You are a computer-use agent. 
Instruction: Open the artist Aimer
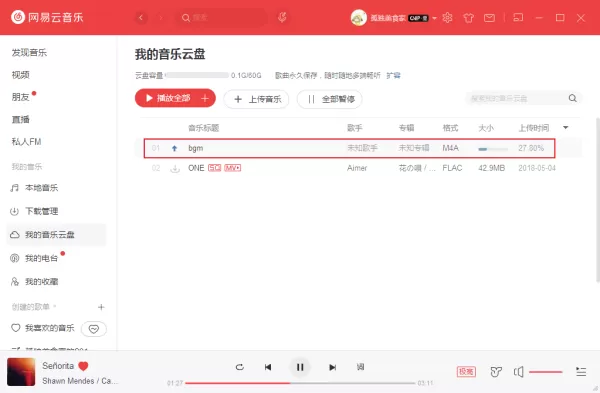(357, 168)
